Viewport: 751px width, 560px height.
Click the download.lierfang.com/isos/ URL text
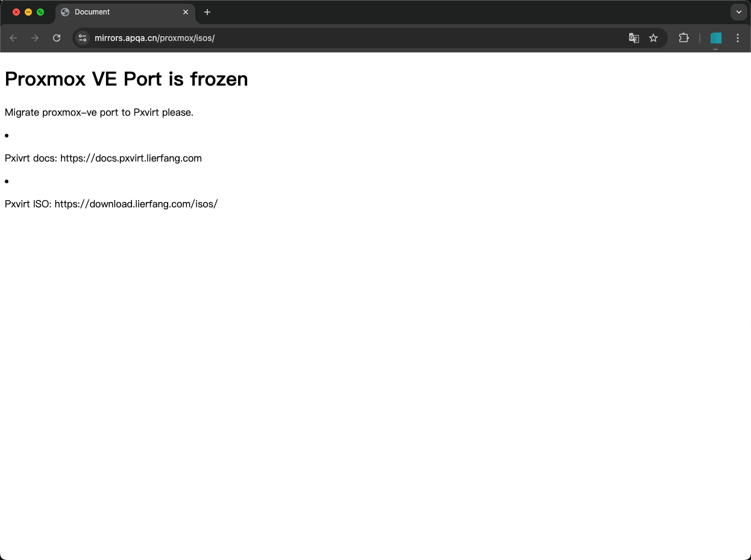[136, 204]
